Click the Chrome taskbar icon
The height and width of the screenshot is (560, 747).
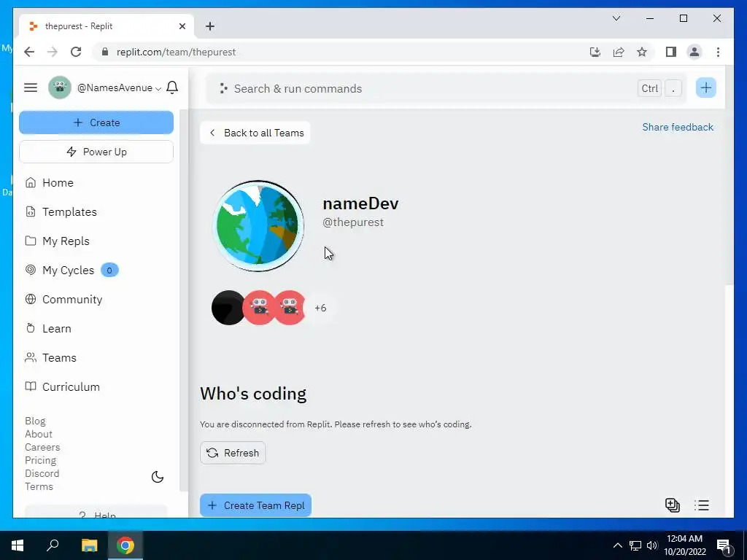125,545
